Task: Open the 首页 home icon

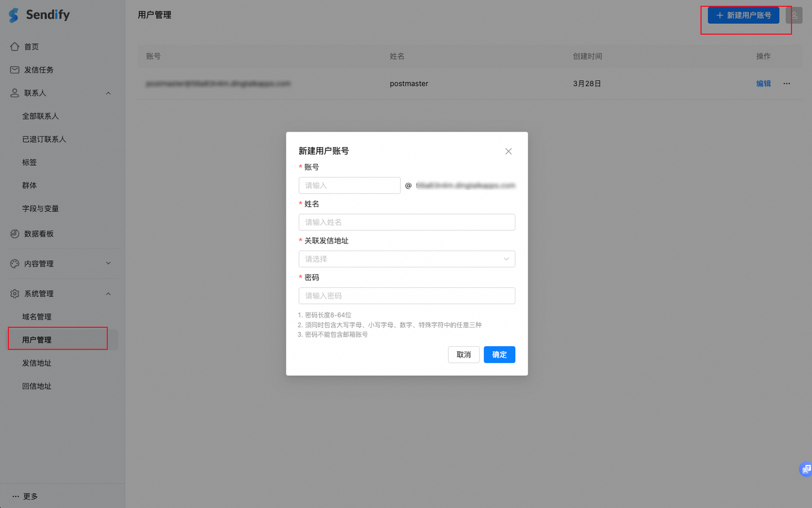Action: click(x=15, y=47)
